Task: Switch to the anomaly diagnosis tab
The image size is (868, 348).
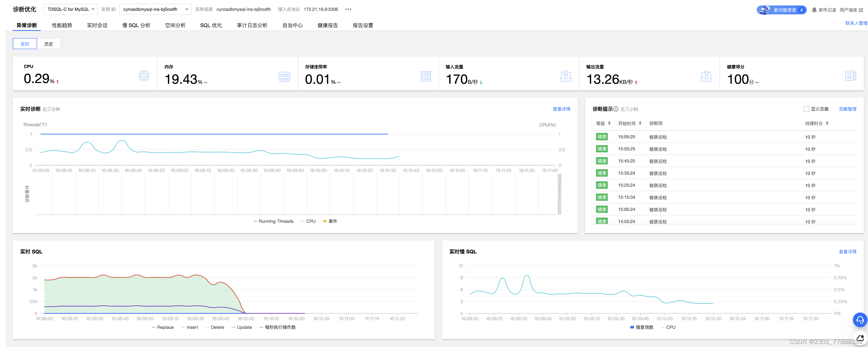Action: (27, 25)
